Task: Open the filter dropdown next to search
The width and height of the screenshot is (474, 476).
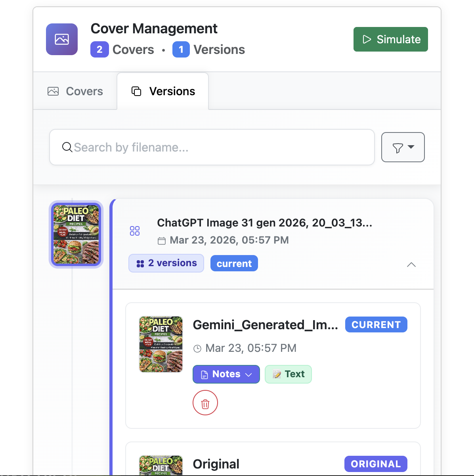Action: (x=403, y=147)
